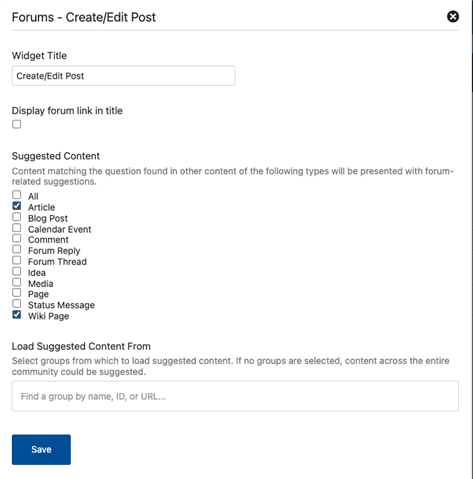Screen dimensions: 473x479
Task: Enable Display forum link in title checkbox
Action: tap(17, 124)
